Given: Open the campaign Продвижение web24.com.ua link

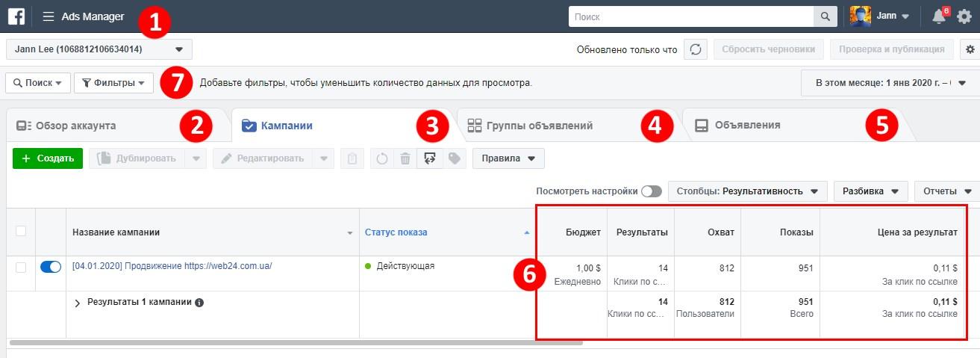Looking at the screenshot, I should (172, 266).
